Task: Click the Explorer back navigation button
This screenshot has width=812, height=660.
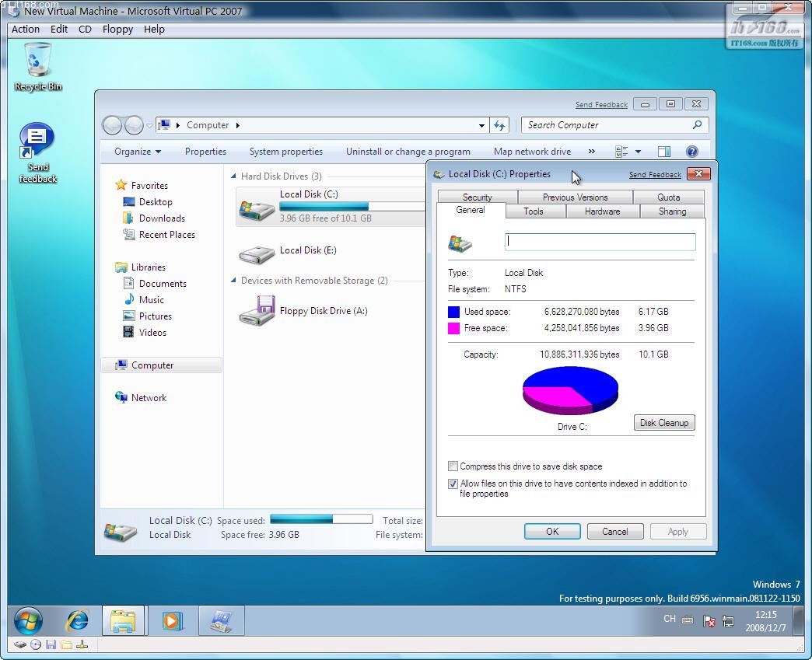Action: point(112,125)
